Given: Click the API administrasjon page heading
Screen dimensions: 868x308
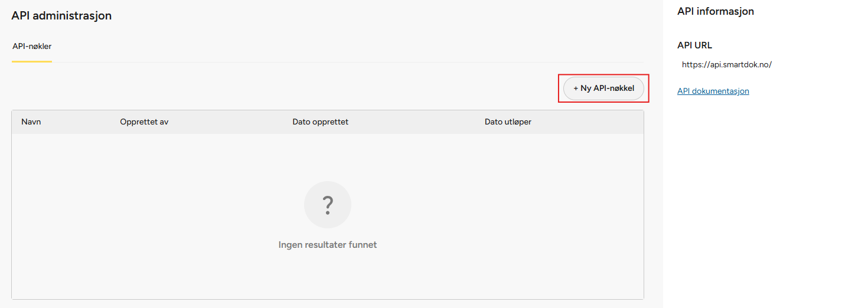Looking at the screenshot, I should point(61,16).
